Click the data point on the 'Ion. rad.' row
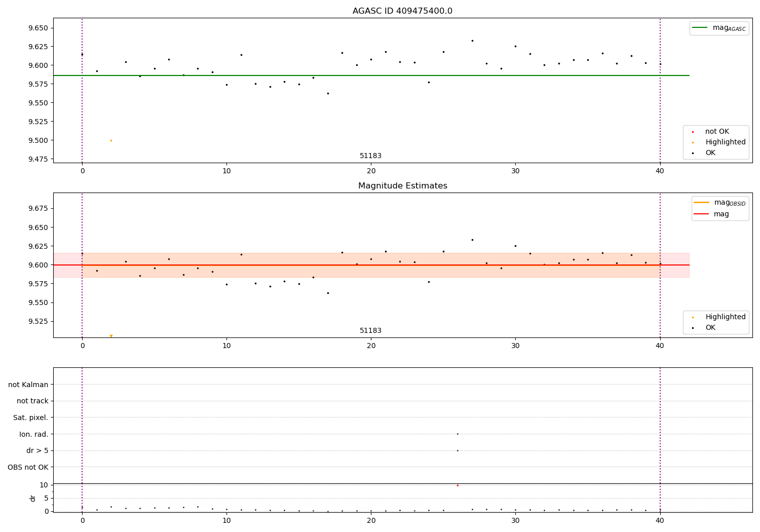The height and width of the screenshot is (532, 760). point(458,434)
